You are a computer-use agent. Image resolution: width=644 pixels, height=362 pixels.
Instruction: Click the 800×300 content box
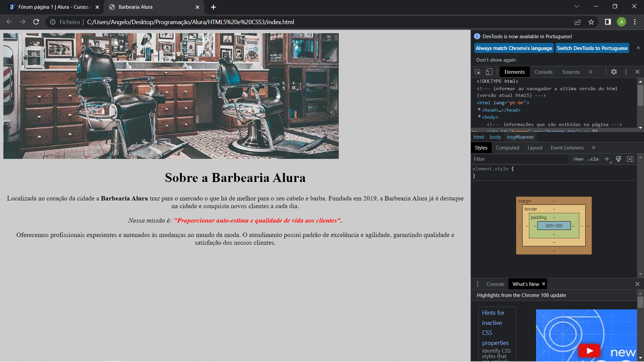554,226
